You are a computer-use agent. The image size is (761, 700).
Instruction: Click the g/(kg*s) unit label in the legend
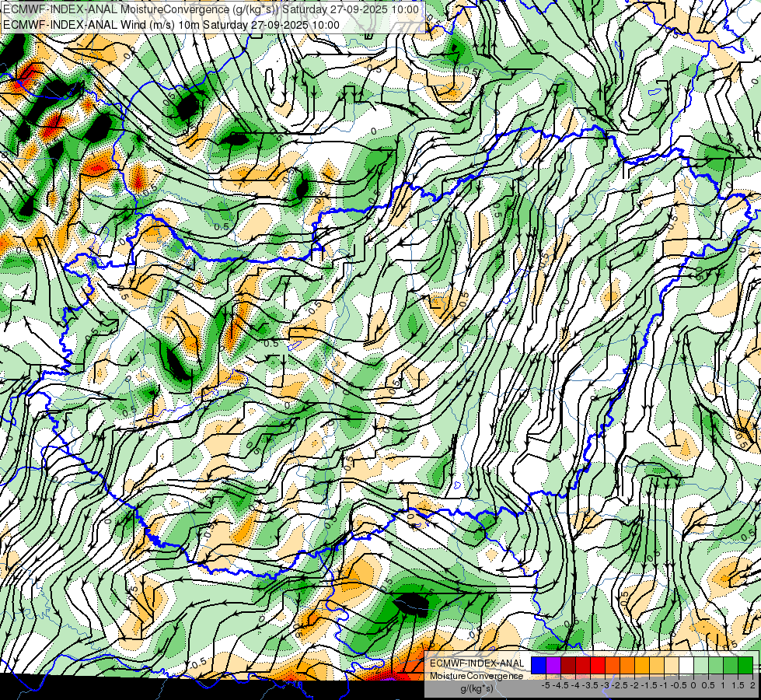pos(476,688)
